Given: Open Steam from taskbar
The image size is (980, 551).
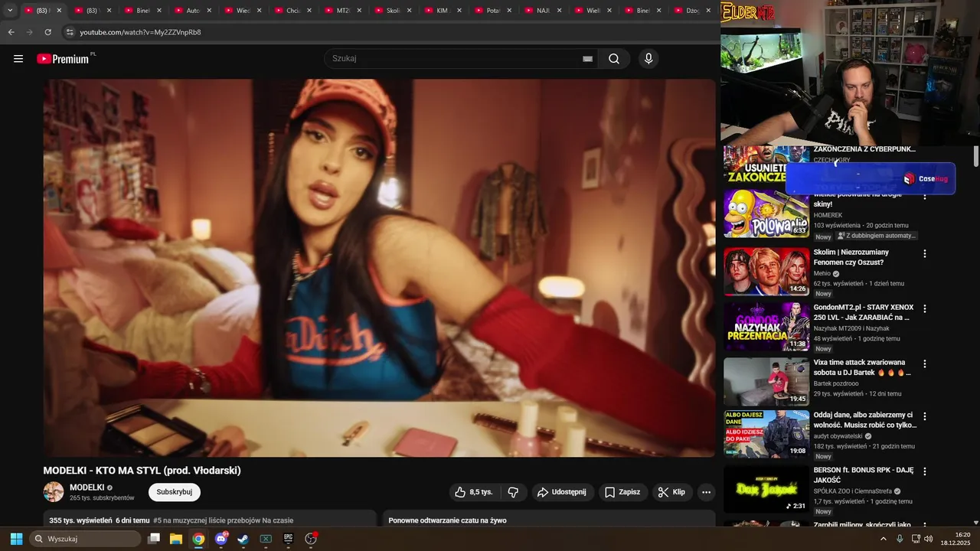Looking at the screenshot, I should (x=243, y=539).
